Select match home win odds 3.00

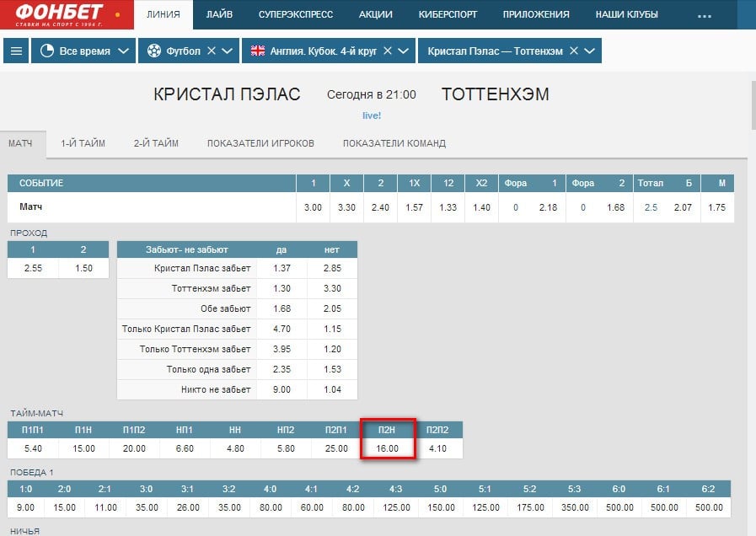pyautogui.click(x=313, y=207)
